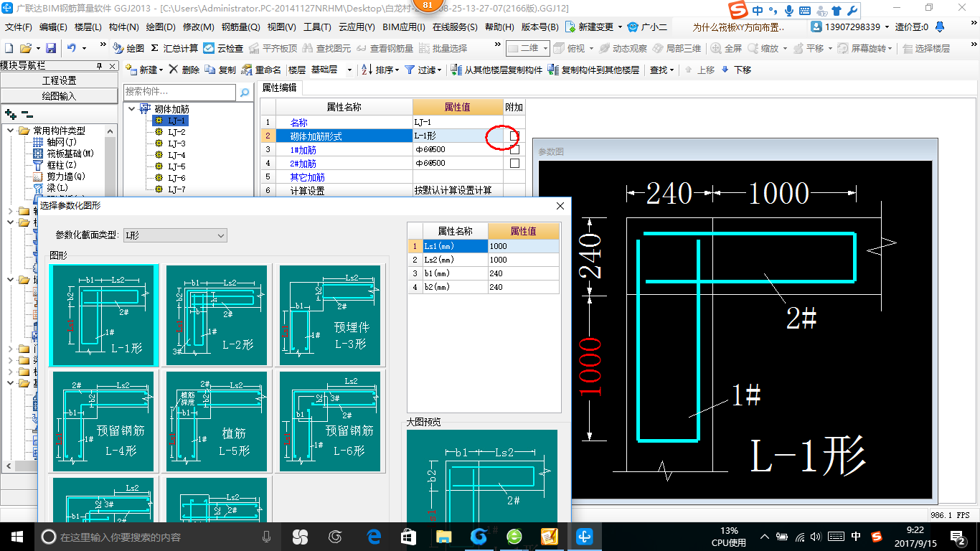Open the 过滤 filter dropdown
Image resolution: width=980 pixels, height=551 pixels.
440,70
